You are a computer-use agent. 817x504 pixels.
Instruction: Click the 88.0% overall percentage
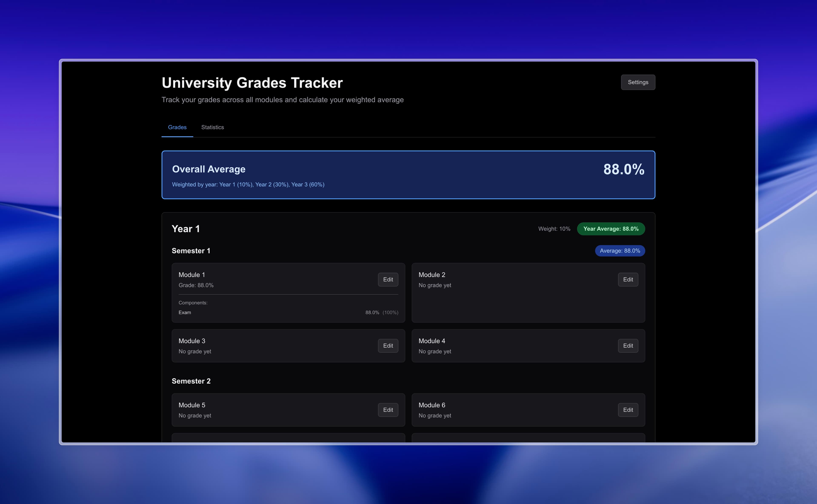point(624,169)
